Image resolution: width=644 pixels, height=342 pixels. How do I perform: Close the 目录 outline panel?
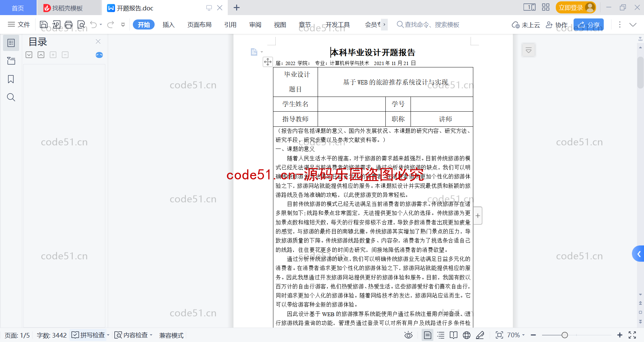click(98, 41)
